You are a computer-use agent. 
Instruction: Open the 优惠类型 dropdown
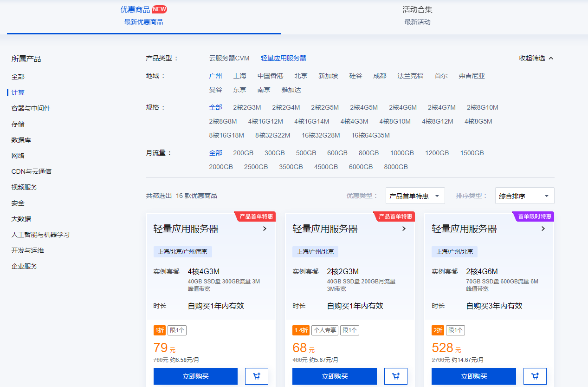(415, 196)
